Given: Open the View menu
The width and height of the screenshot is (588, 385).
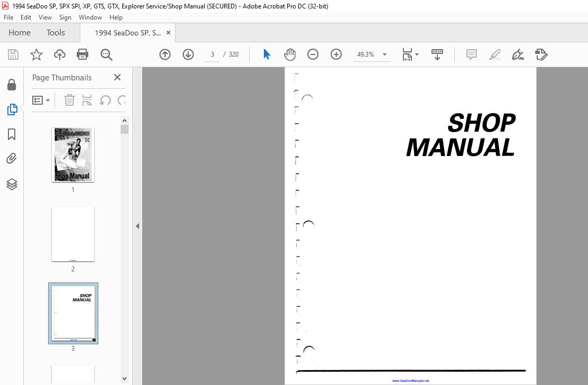Looking at the screenshot, I should tap(45, 17).
